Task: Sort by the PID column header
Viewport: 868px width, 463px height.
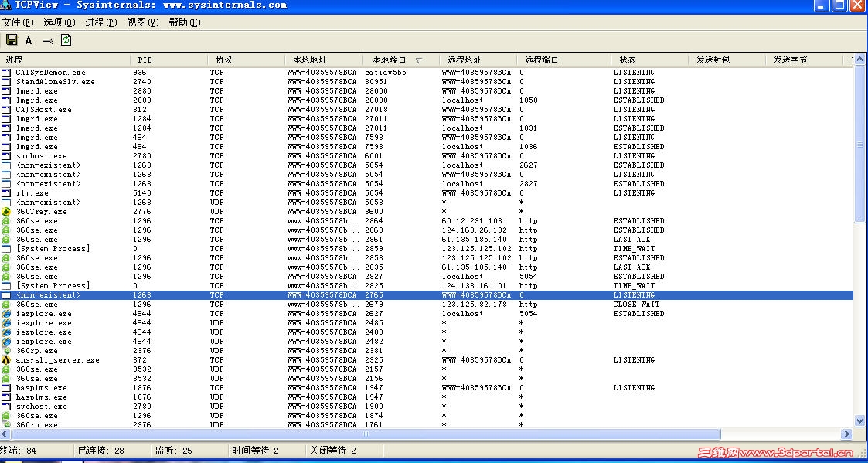Action: click(x=169, y=60)
